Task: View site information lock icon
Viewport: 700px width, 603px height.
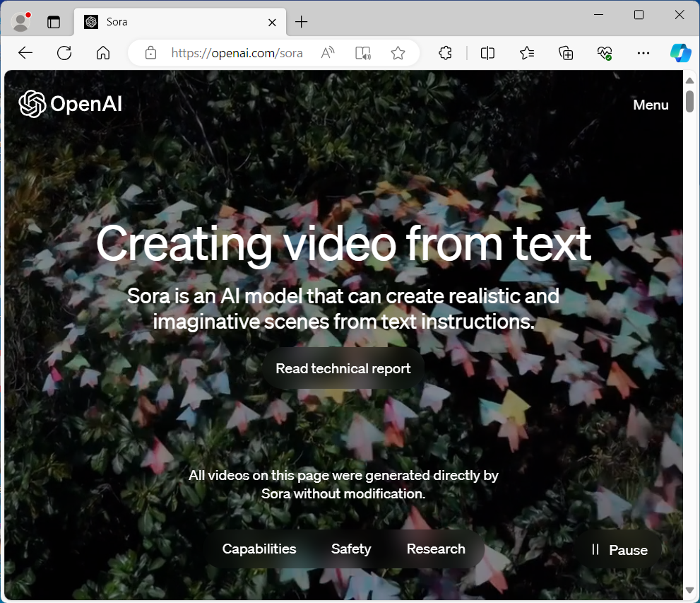Action: [x=151, y=53]
